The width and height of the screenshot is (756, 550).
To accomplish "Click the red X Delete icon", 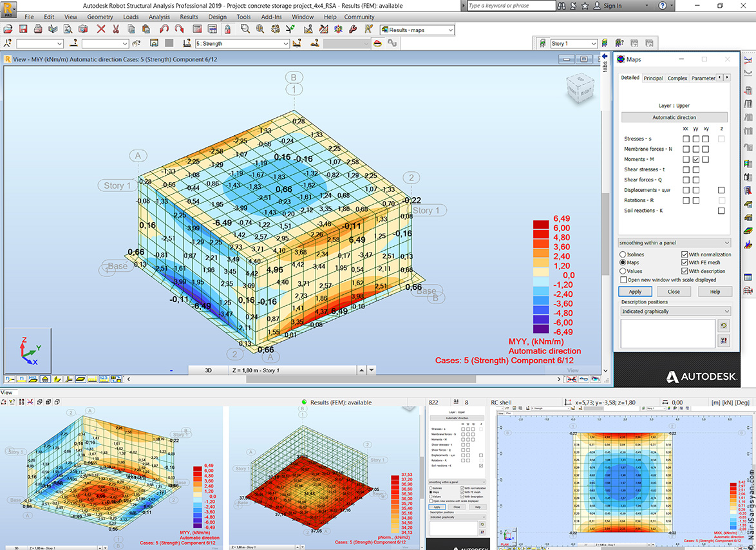I will (100, 29).
